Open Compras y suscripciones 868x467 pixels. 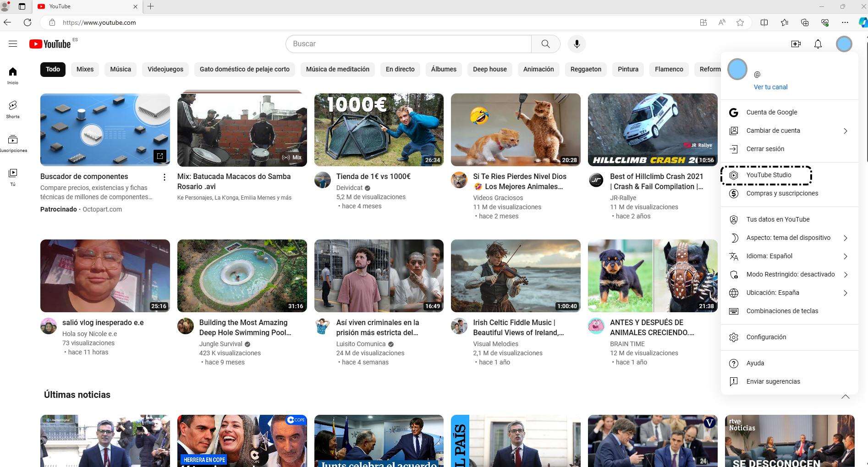click(789, 193)
